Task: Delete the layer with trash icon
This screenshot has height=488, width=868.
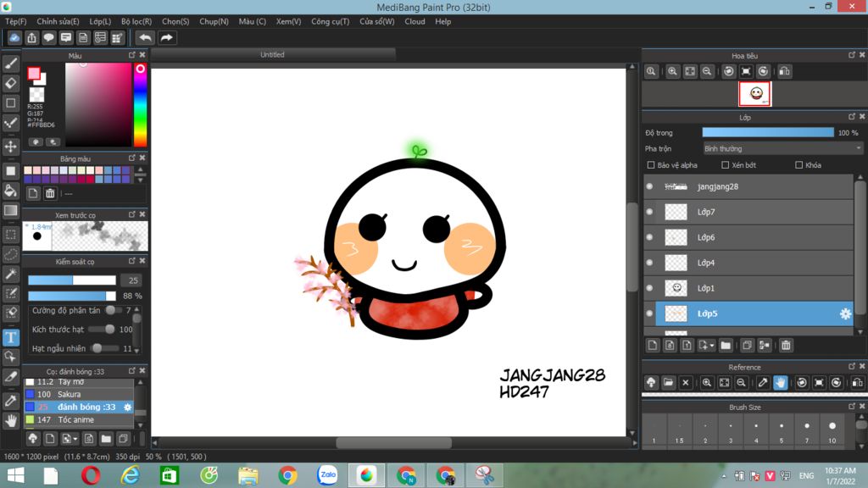Action: (x=786, y=345)
